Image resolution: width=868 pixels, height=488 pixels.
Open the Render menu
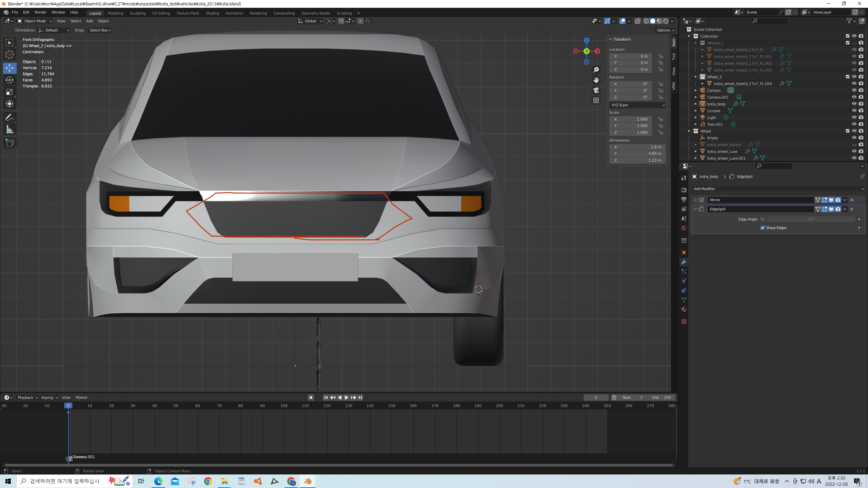40,12
